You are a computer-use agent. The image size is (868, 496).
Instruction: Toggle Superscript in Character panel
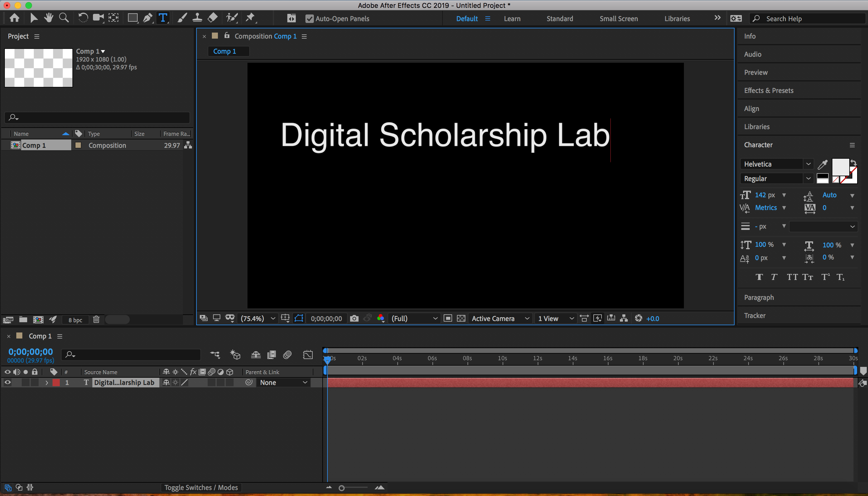pyautogui.click(x=825, y=277)
